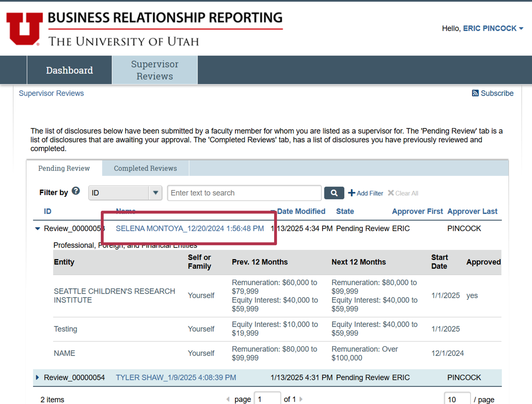Select the Supervisor Reviews navigation tab
The height and width of the screenshot is (404, 532).
pos(155,70)
